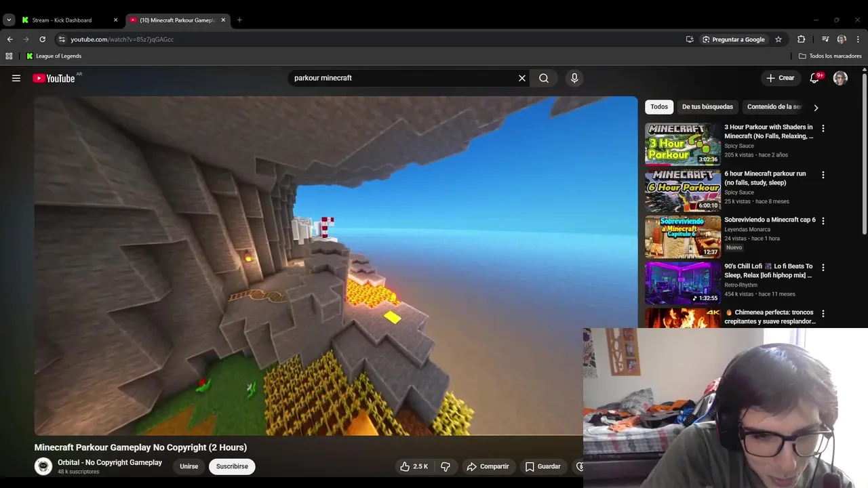
Task: Select the Todos filter chip
Action: pyautogui.click(x=659, y=107)
